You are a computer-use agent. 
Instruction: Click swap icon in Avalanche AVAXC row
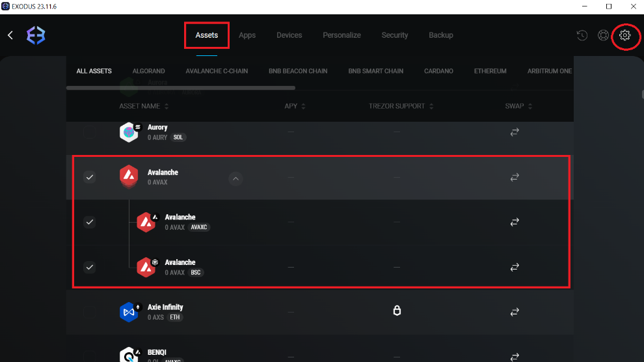coord(515,222)
